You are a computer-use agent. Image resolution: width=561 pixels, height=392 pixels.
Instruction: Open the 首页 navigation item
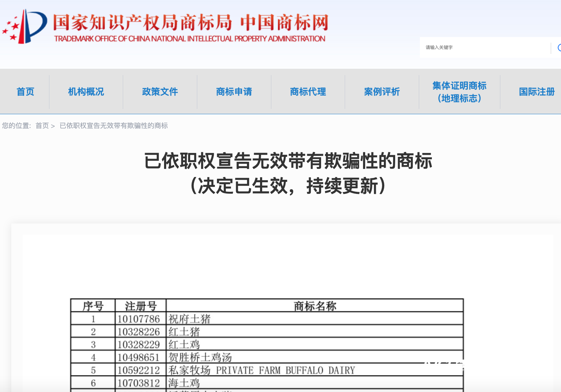click(x=25, y=92)
